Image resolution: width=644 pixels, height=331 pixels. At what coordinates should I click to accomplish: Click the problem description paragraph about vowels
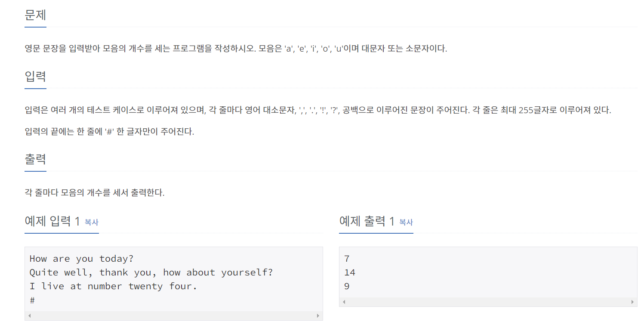coord(236,49)
